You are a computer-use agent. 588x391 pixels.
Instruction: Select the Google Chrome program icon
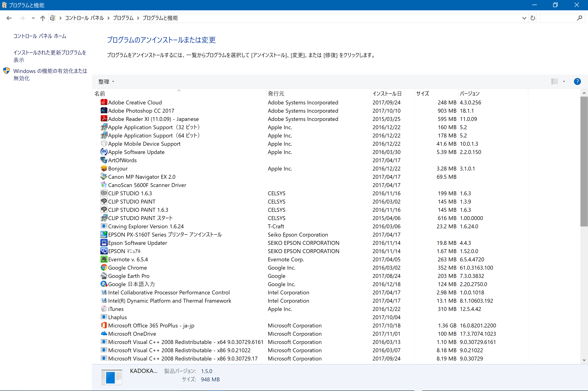[x=104, y=268]
